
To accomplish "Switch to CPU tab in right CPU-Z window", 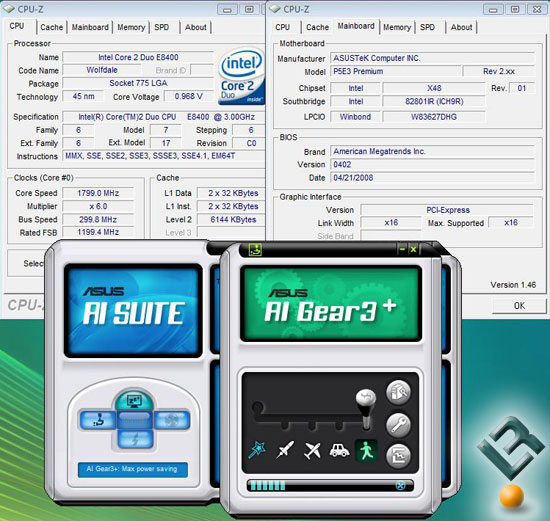I will coord(283,27).
